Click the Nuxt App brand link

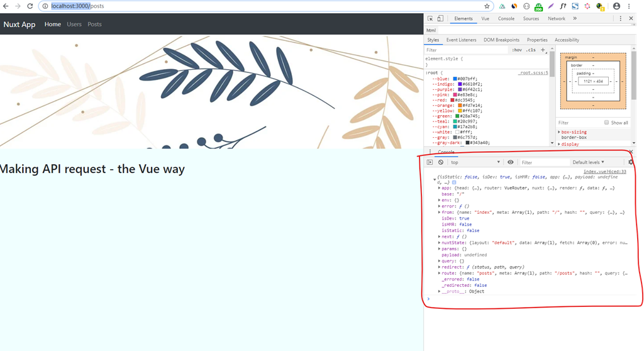[19, 25]
